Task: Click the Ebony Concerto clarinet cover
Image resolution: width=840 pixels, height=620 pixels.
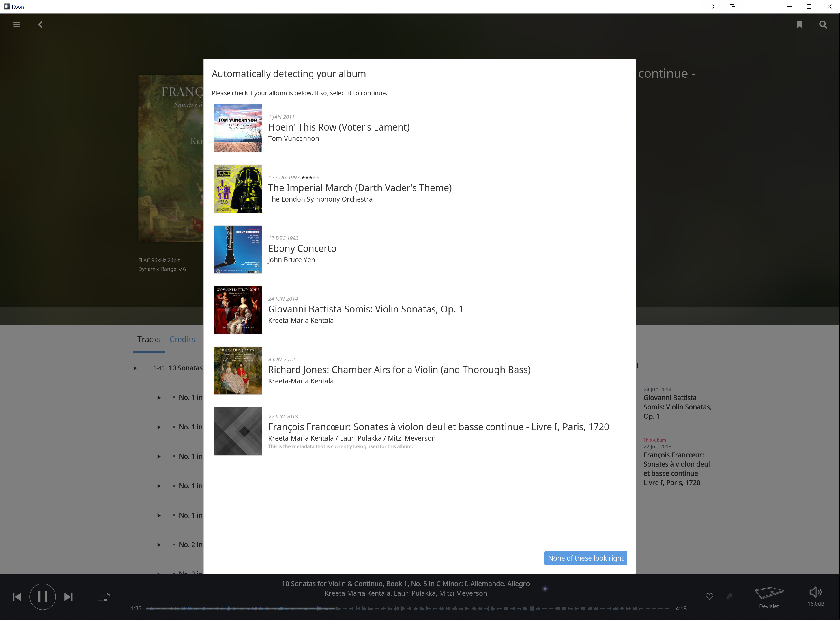Action: pos(238,249)
